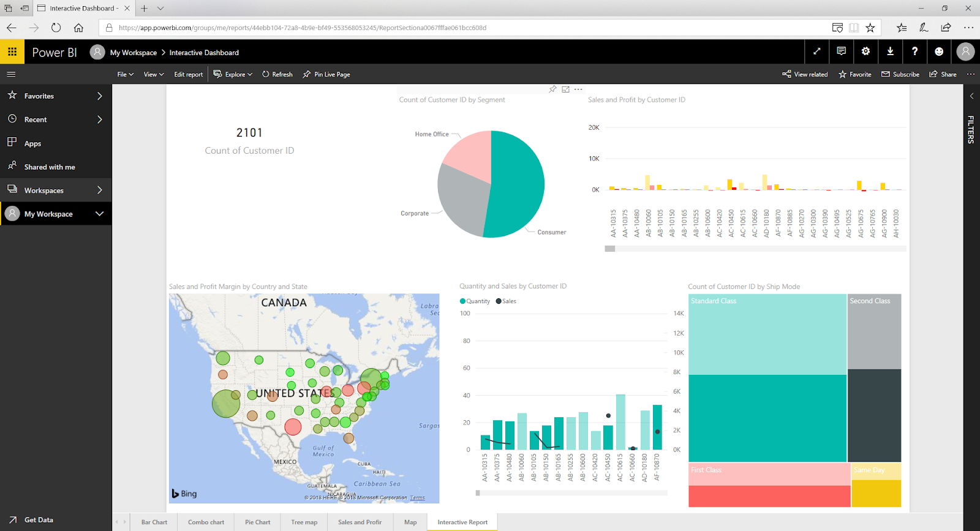Switch to the Combo chart tab
980x531 pixels.
[x=206, y=522]
